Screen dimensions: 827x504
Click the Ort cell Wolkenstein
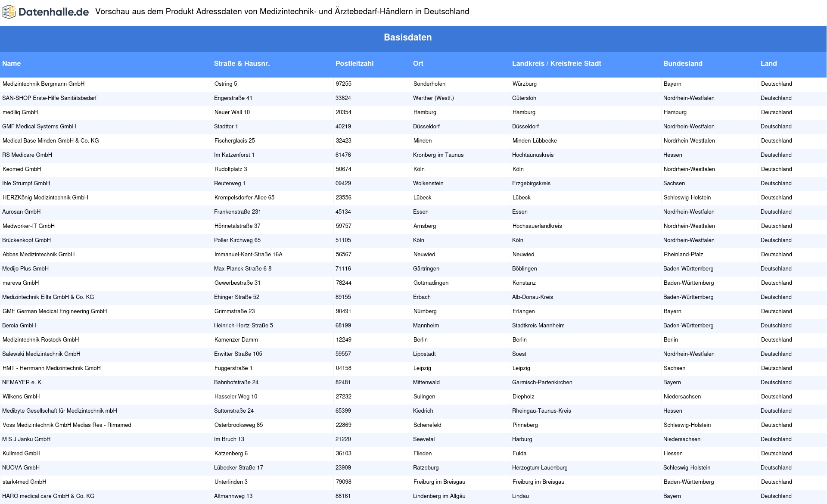tap(428, 184)
